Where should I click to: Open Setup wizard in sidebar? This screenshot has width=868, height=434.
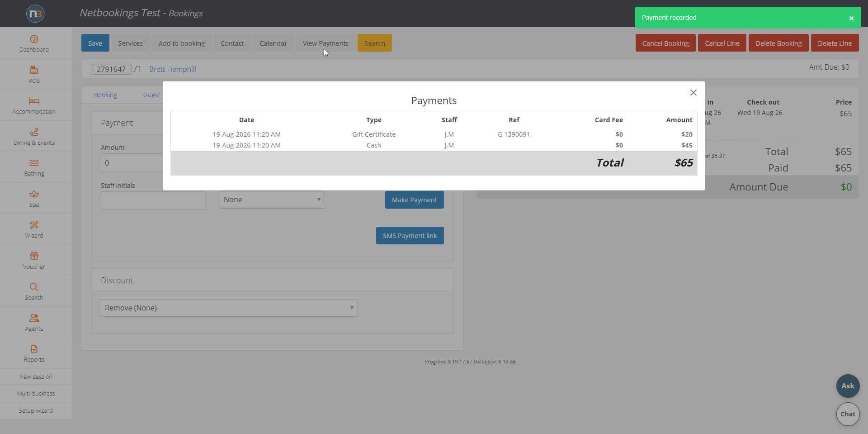click(36, 411)
